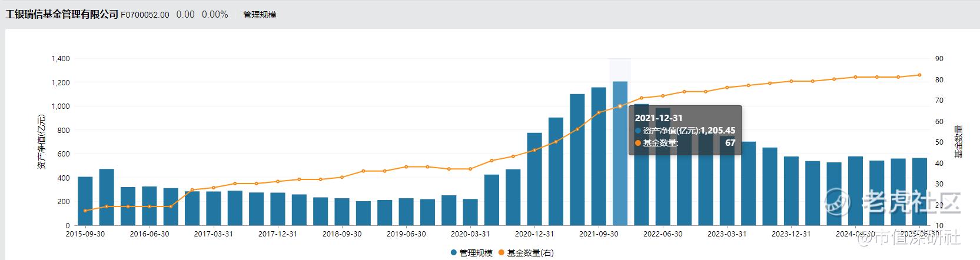Click the orange line point at 2020-12-31

coord(534,150)
